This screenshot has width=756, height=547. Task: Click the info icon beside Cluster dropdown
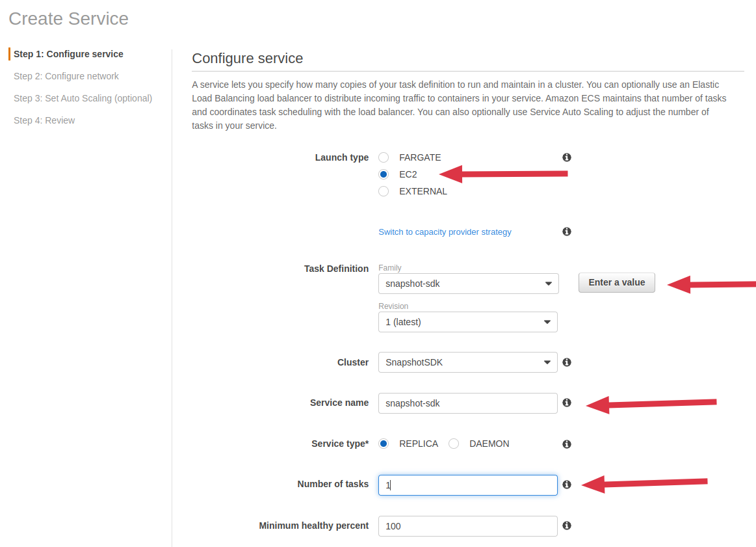tap(567, 362)
